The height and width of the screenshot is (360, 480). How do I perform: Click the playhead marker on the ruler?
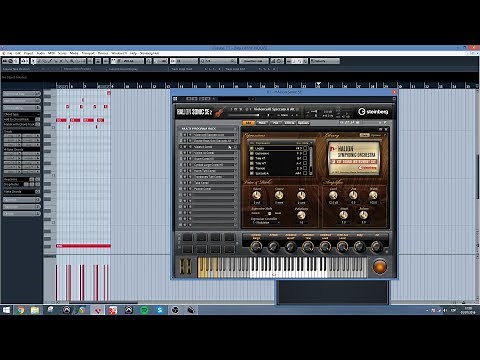pyautogui.click(x=318, y=84)
